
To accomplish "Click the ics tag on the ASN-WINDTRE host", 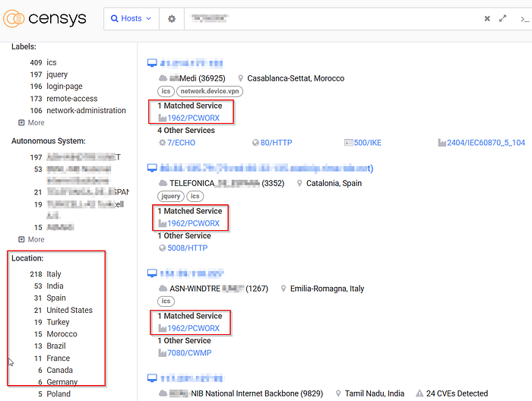I will point(166,302).
